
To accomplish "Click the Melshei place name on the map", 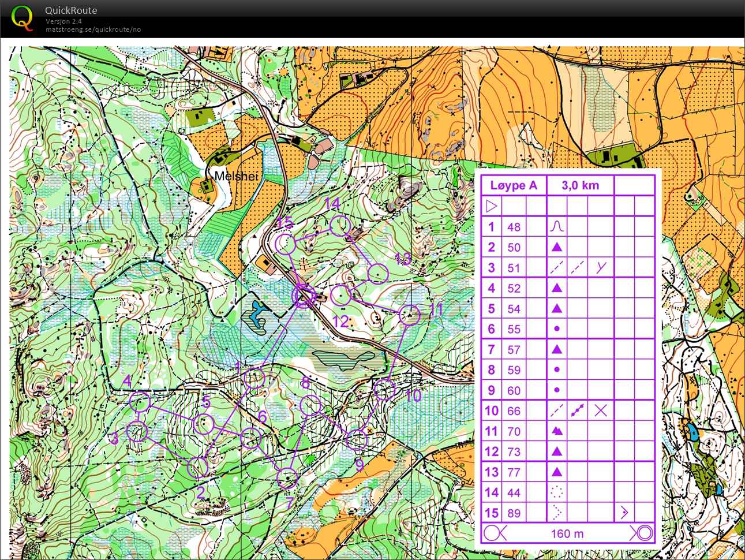I will [237, 176].
